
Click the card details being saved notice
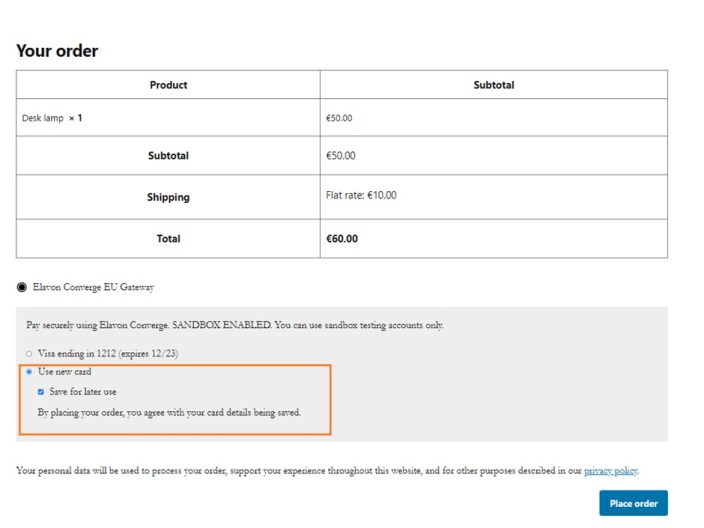click(x=169, y=413)
